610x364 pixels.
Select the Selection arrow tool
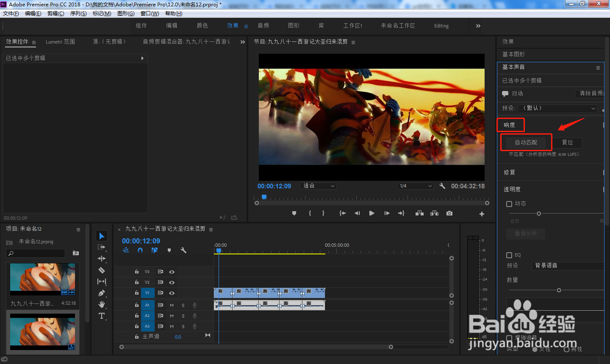[x=102, y=236]
